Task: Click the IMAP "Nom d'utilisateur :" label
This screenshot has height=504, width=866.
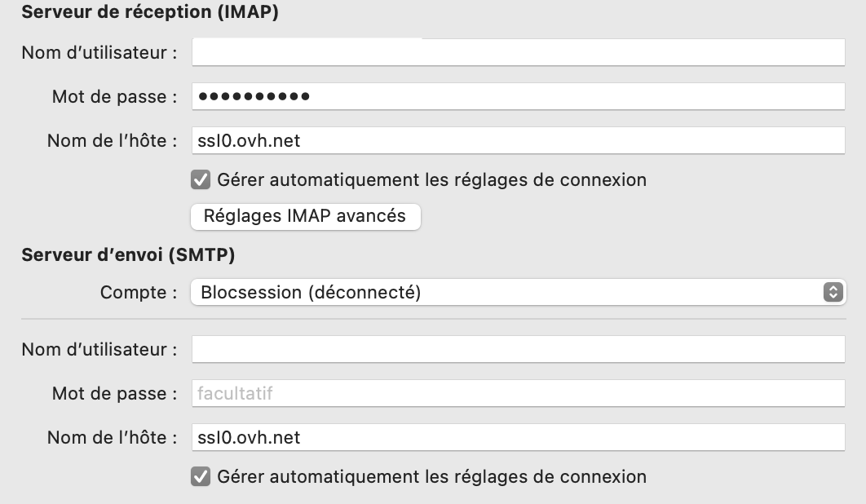Action: coord(99,53)
